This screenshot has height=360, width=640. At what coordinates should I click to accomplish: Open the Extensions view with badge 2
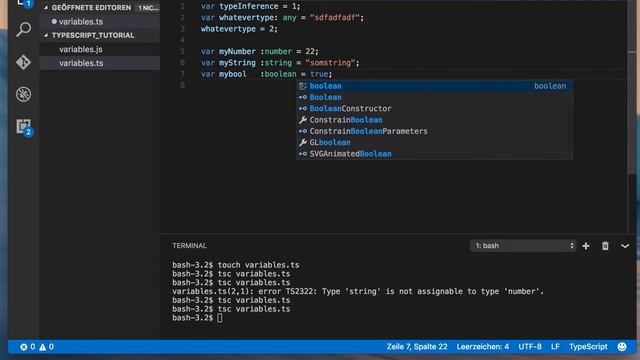[x=24, y=127]
